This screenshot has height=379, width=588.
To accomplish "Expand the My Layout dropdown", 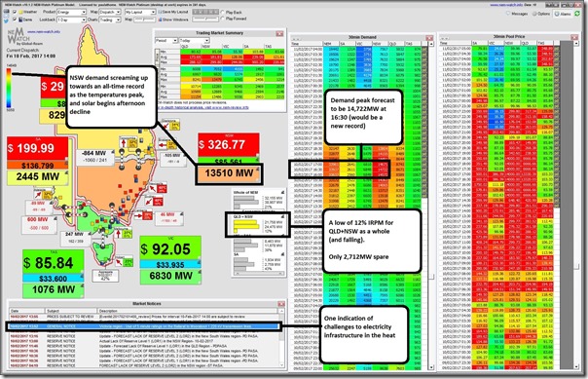I will pos(140,12).
